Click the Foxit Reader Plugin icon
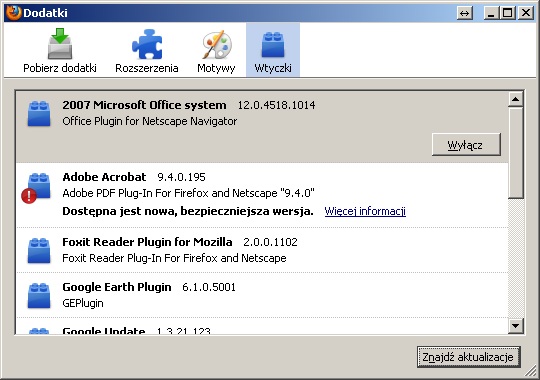This screenshot has width=540, height=380. point(39,250)
